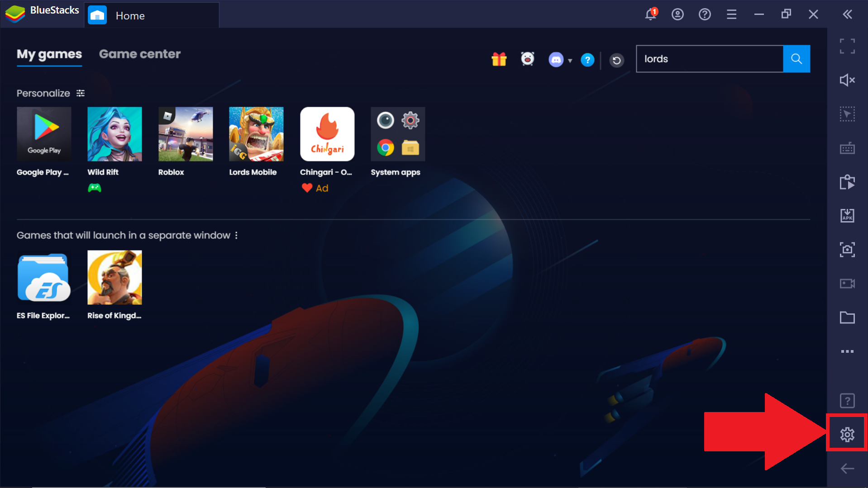
Task: Open the media folder icon
Action: click(847, 317)
